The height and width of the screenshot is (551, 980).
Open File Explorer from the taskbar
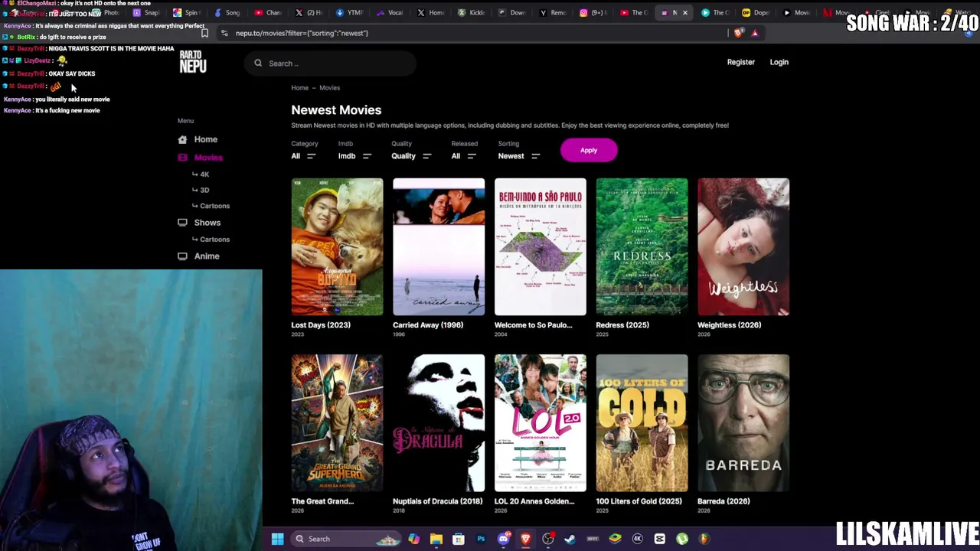pyautogui.click(x=436, y=539)
